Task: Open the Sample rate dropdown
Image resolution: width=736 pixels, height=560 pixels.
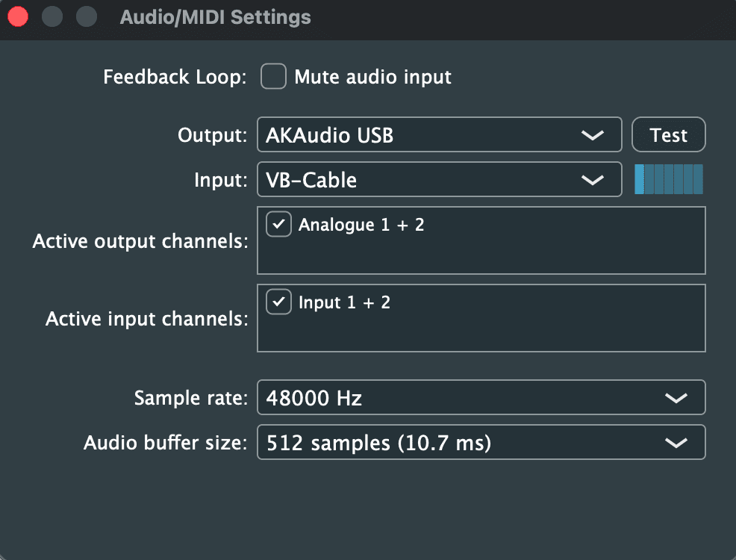Action: click(481, 397)
